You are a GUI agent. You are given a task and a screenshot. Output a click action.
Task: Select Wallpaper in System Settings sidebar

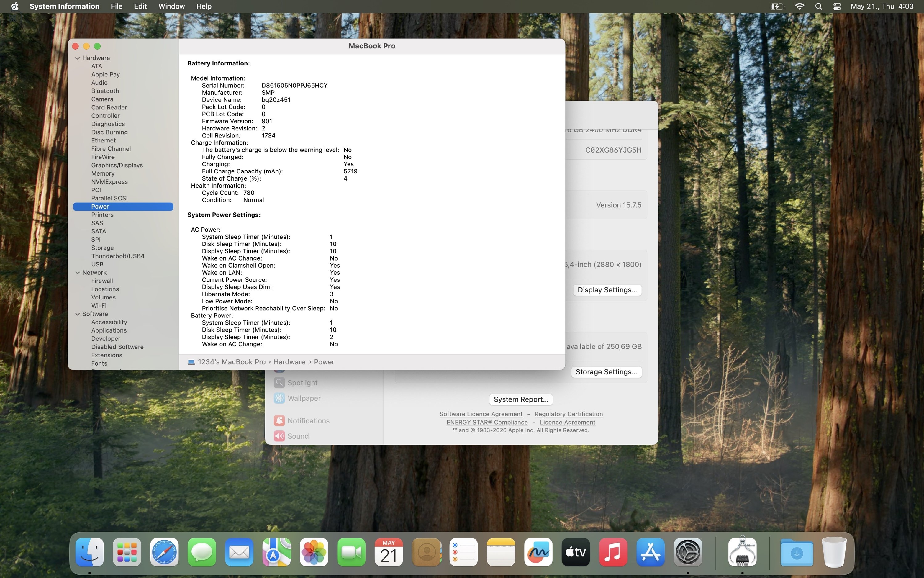[x=297, y=398]
